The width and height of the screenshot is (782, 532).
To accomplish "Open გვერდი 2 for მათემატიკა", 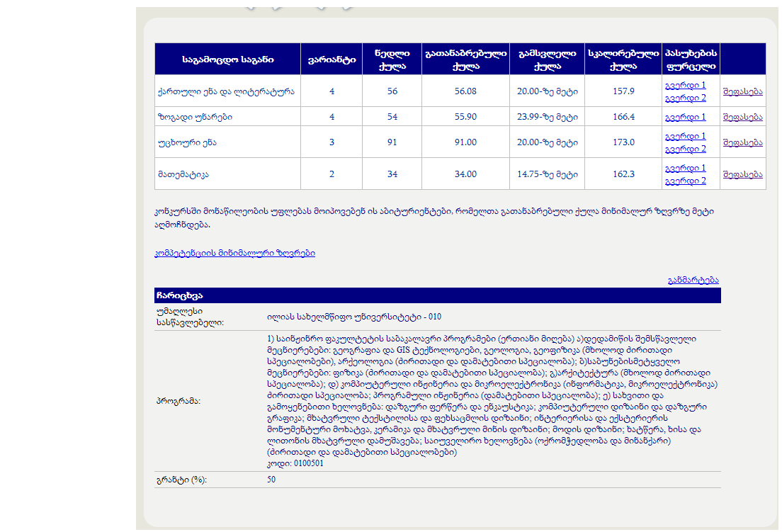I will tap(685, 181).
